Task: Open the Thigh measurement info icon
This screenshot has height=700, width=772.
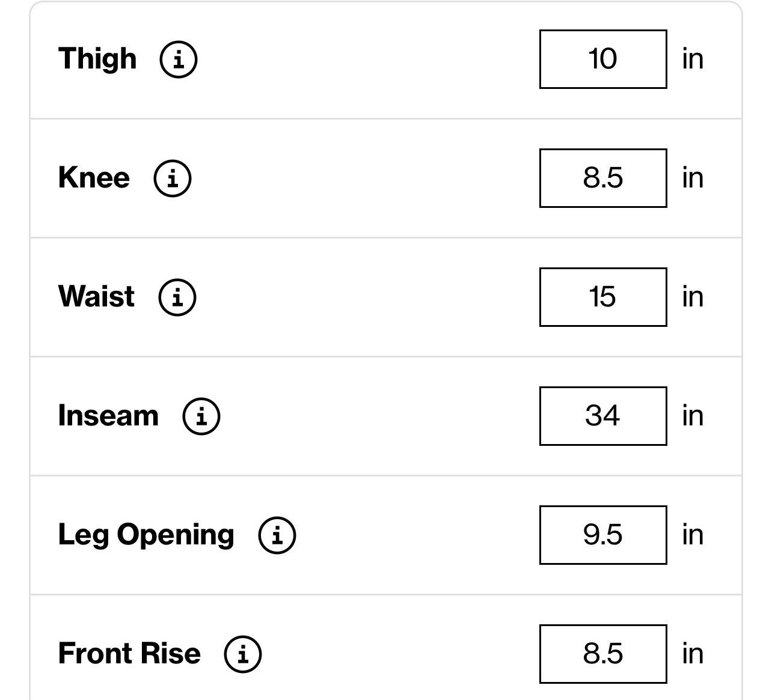Action: [178, 59]
